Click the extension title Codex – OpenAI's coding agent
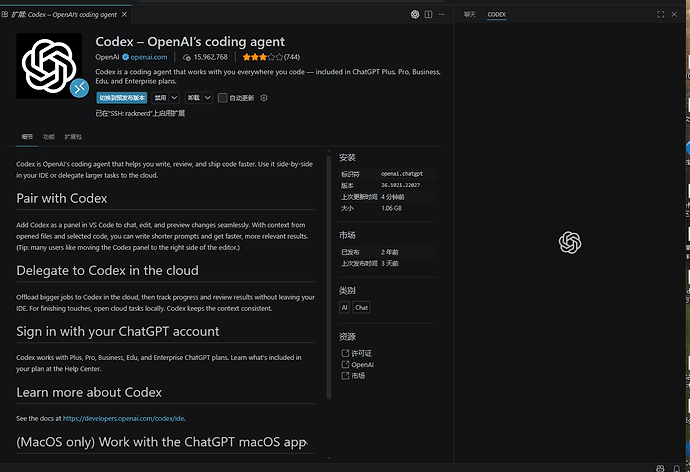The height and width of the screenshot is (472, 690). 190,42
